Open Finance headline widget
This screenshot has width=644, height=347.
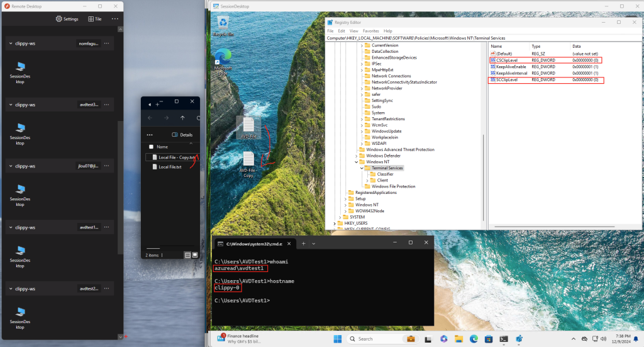coord(239,338)
